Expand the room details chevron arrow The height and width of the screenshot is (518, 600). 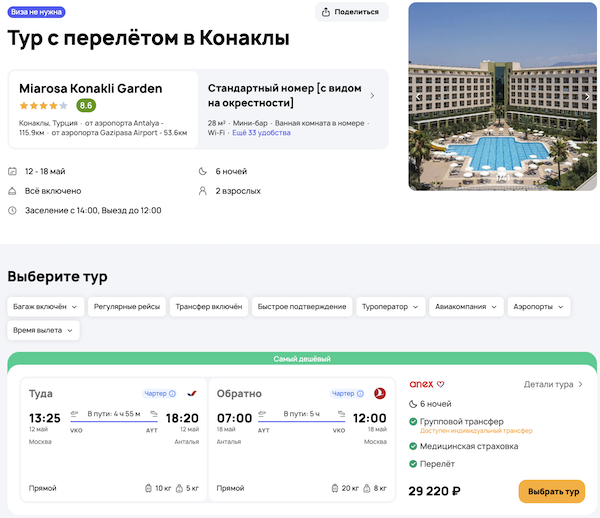coord(372,96)
